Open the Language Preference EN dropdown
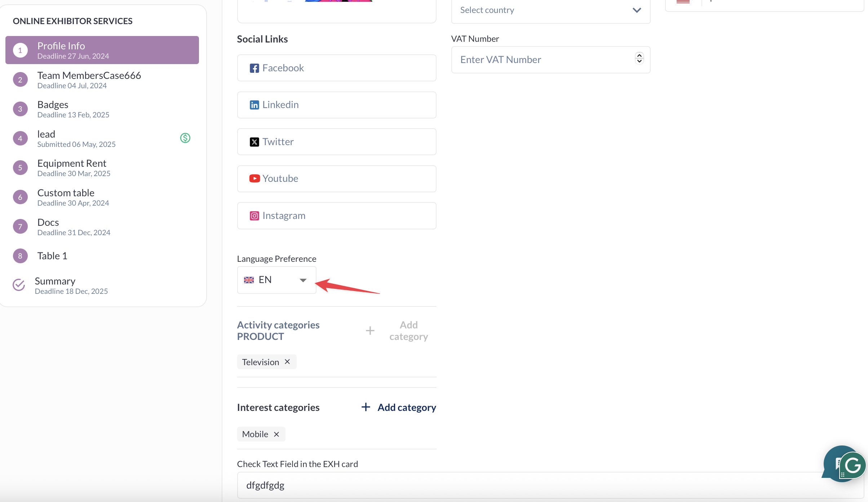Screen dimensions: 868x502 coord(276,280)
